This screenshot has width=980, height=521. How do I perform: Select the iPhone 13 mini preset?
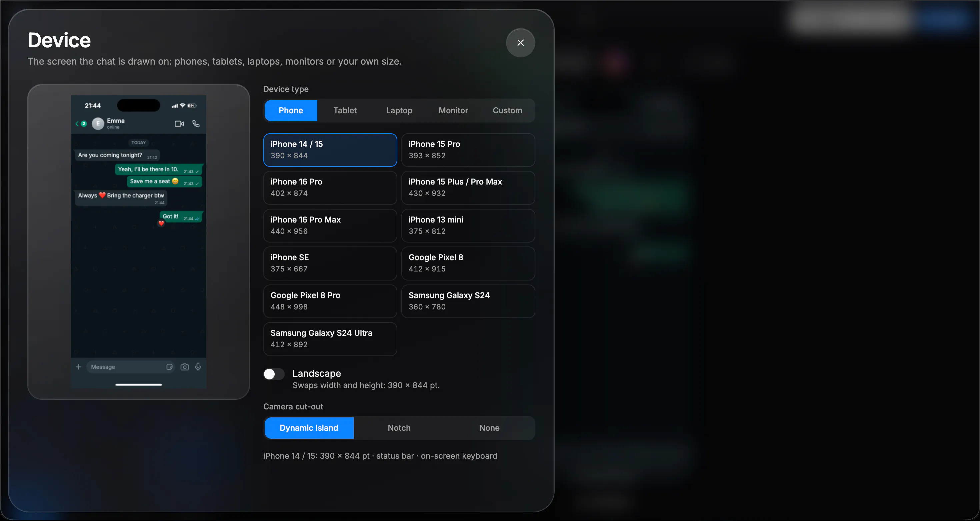click(468, 226)
